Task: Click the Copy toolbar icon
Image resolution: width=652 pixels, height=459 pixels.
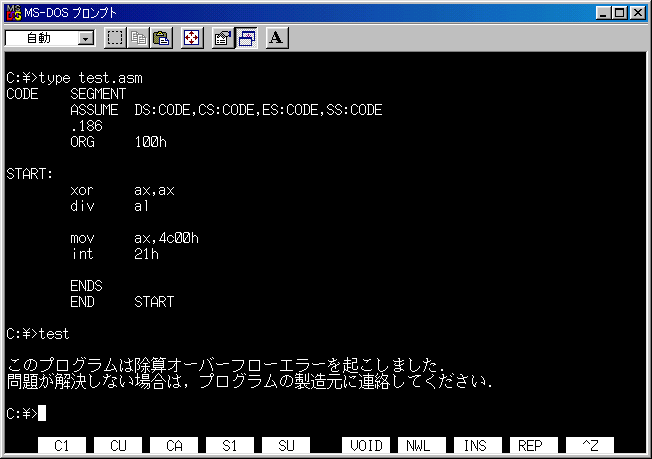Action: [138, 38]
